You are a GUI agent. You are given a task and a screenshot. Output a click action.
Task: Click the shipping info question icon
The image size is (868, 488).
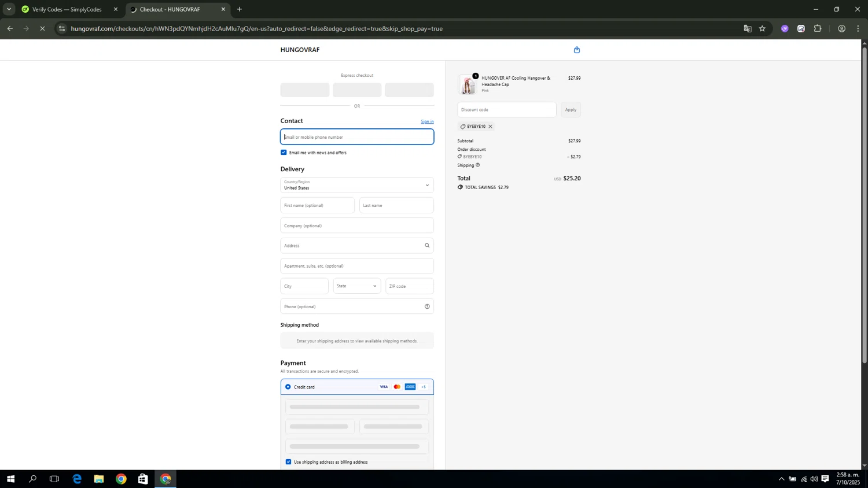(477, 165)
